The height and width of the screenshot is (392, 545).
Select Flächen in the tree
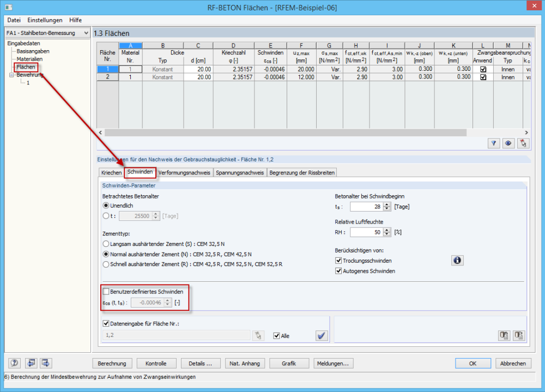pyautogui.click(x=26, y=67)
